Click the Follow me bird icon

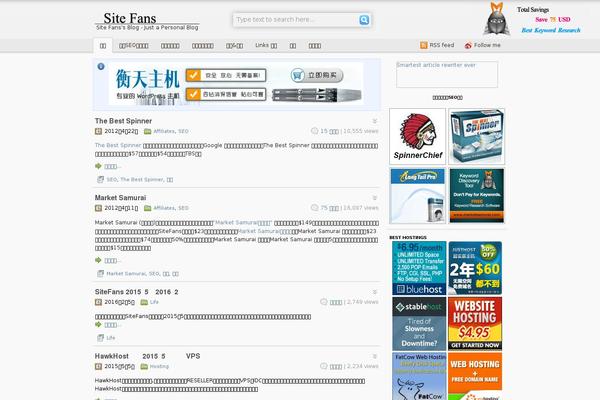pyautogui.click(x=468, y=45)
